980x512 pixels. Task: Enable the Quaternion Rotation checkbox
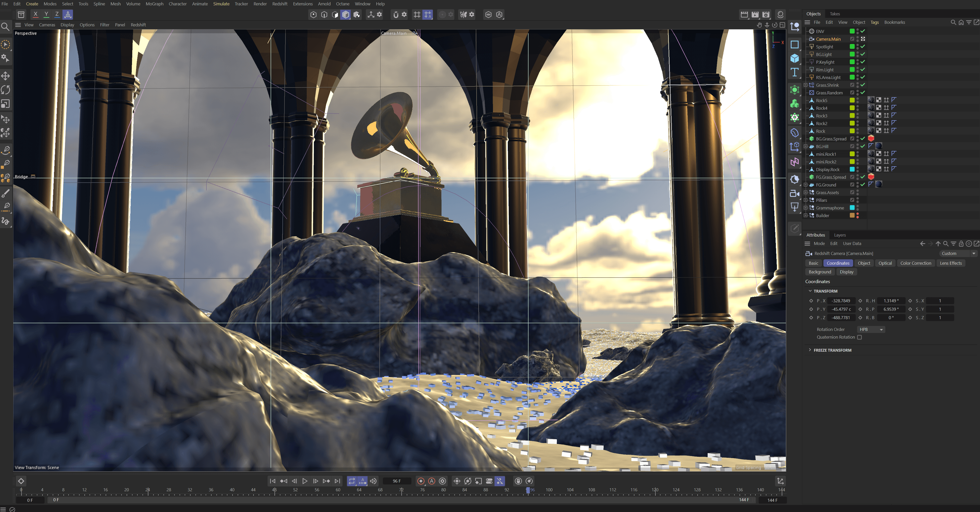[860, 337]
